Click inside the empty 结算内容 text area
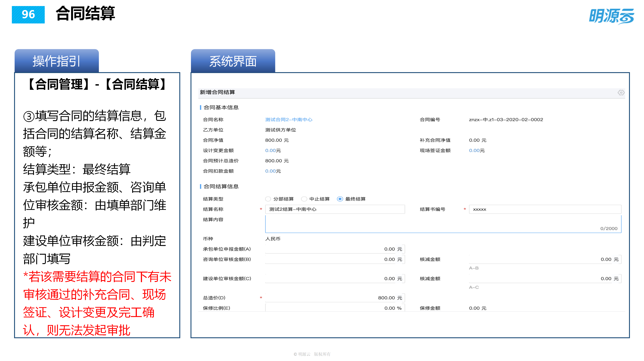Image resolution: width=644 pixels, height=361 pixels. 443,223
